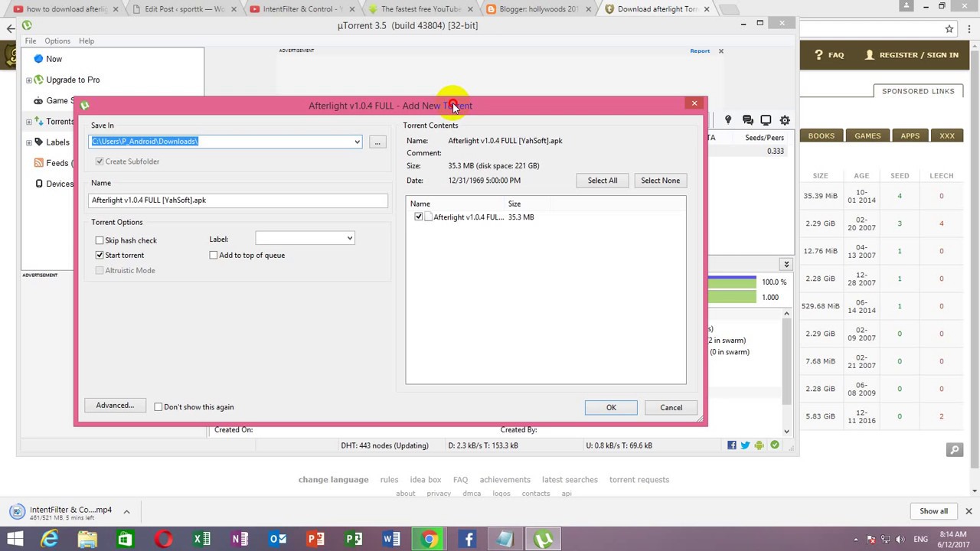Viewport: 980px width, 551px height.
Task: Click the Select None button
Action: (x=661, y=181)
